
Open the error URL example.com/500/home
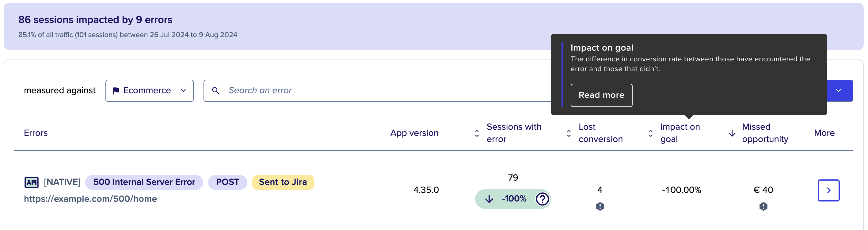coord(90,199)
